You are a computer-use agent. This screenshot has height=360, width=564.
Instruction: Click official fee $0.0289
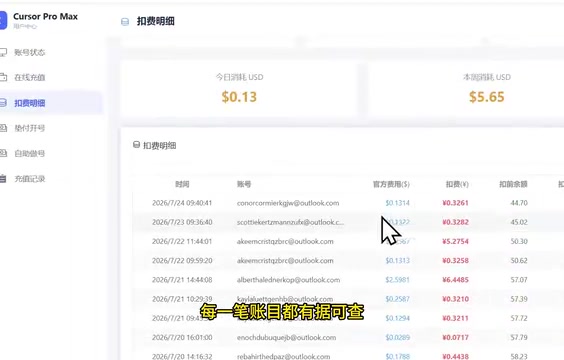[397, 337]
